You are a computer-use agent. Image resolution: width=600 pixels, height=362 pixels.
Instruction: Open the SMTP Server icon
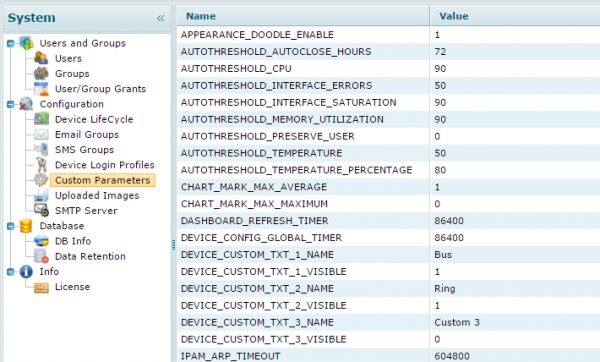41,210
